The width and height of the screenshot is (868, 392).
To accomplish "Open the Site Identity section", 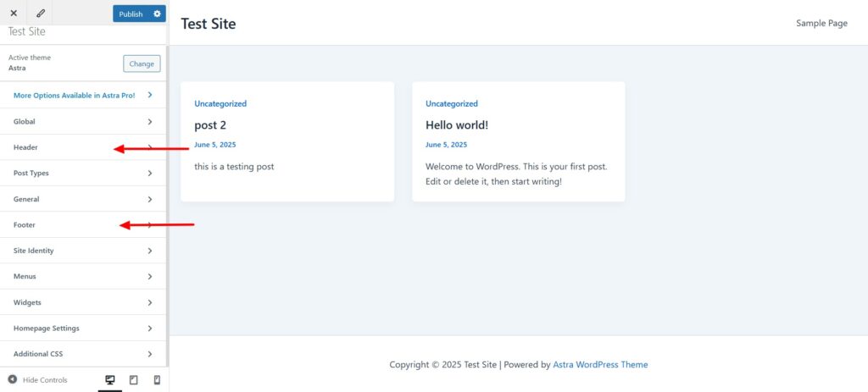I will tap(83, 251).
